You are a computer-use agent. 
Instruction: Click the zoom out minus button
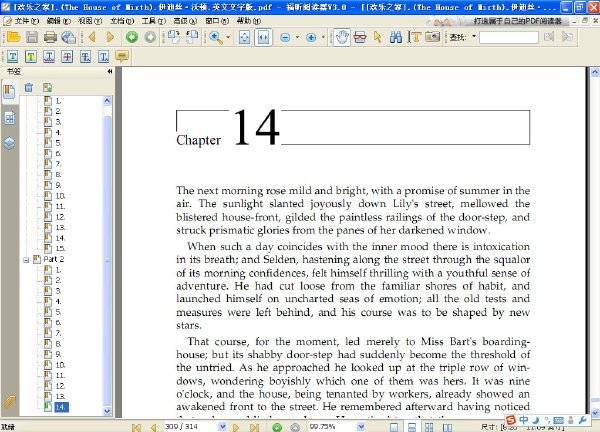point(285,37)
